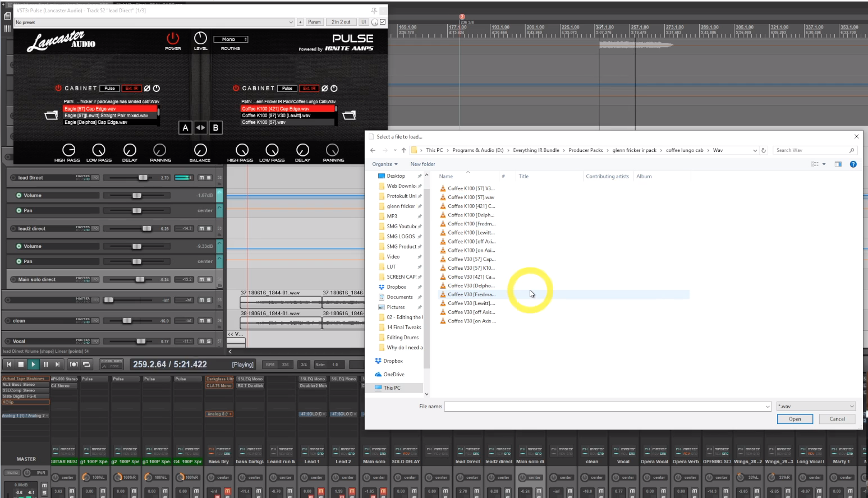Open the left cabinet IR folder browser icon
Screen dimensions: 868x498
(51, 116)
